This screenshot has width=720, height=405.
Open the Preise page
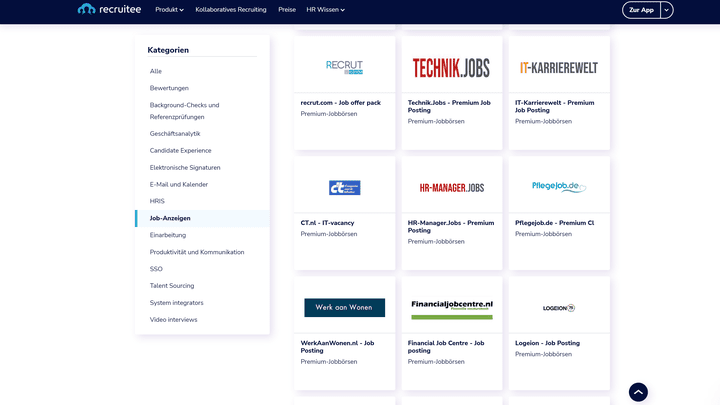click(287, 10)
